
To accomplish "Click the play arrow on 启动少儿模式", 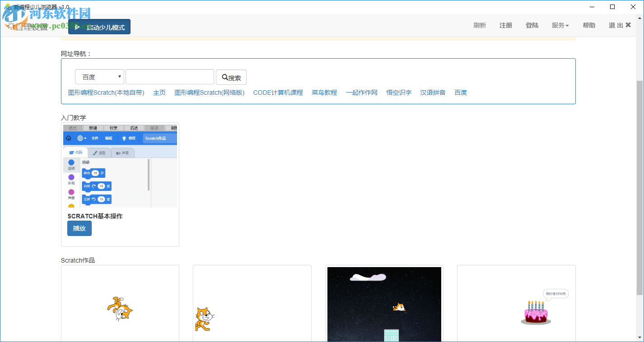I will [78, 27].
